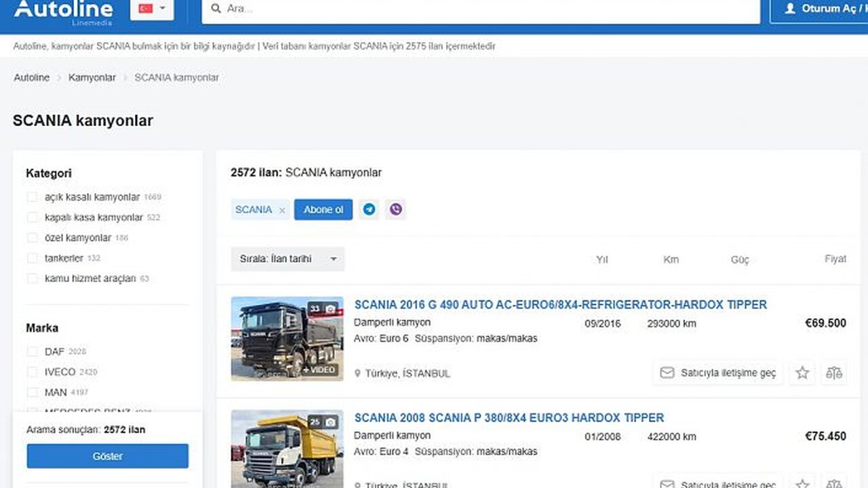
Task: Select the IVECO brand checkbox
Action: 32,372
